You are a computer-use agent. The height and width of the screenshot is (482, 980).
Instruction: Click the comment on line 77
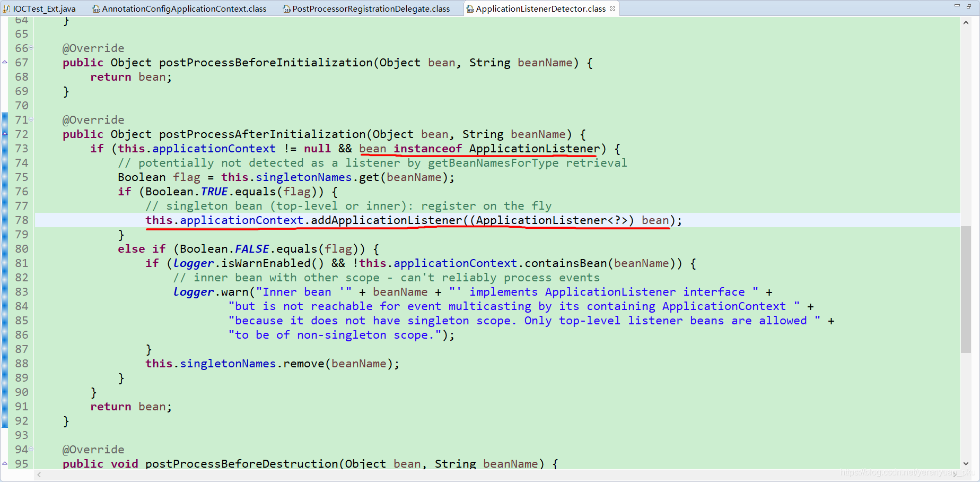[348, 206]
